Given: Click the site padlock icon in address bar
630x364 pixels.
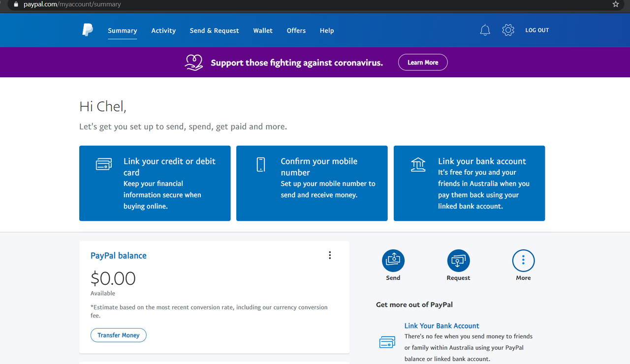Looking at the screenshot, I should click(x=16, y=4).
